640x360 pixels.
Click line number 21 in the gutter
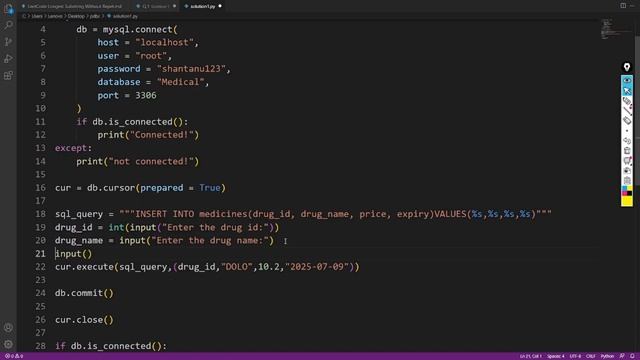pyautogui.click(x=40, y=253)
